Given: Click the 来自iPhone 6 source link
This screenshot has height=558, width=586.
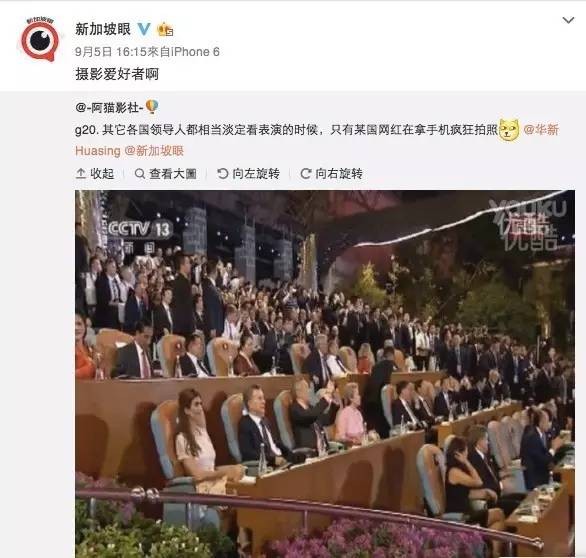Looking at the screenshot, I should click(183, 52).
